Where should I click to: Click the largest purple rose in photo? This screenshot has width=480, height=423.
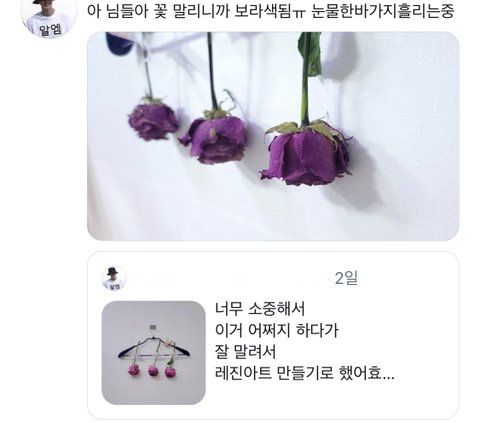[x=306, y=155]
